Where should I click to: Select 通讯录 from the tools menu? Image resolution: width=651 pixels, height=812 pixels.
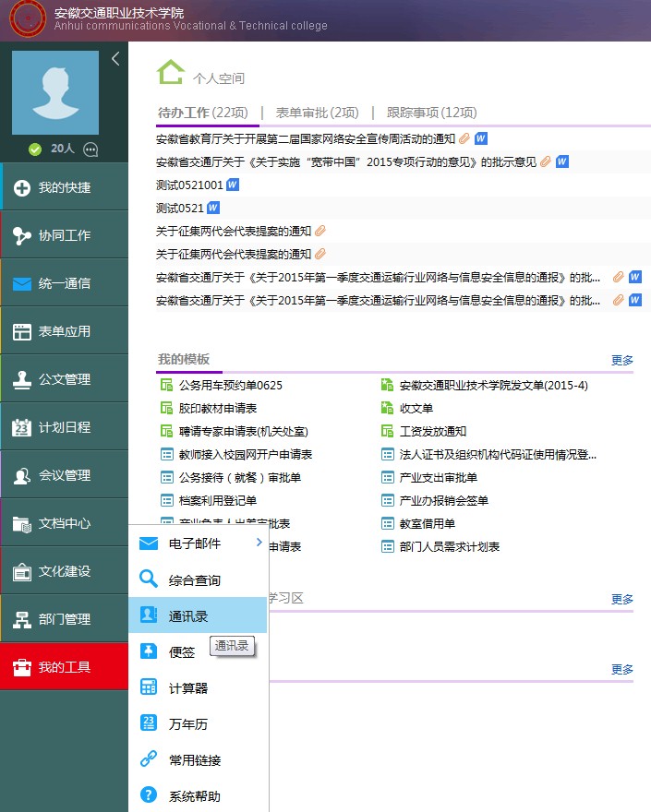tap(188, 615)
